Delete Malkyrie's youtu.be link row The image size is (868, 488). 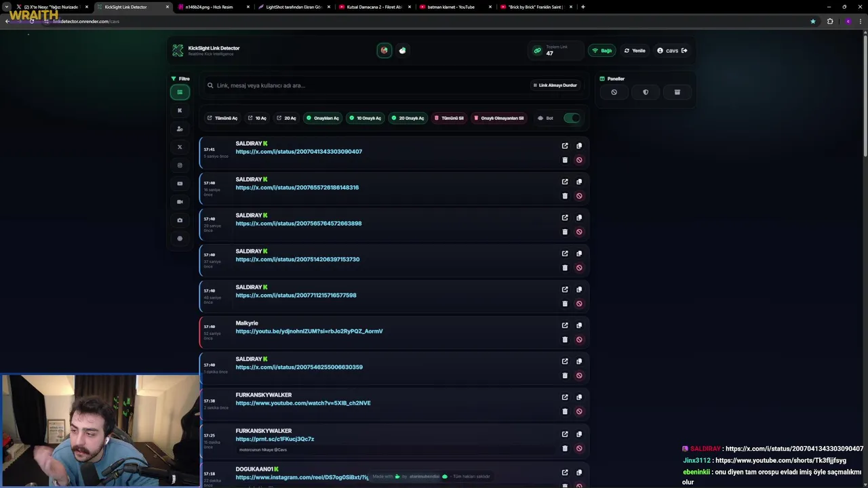click(565, 340)
